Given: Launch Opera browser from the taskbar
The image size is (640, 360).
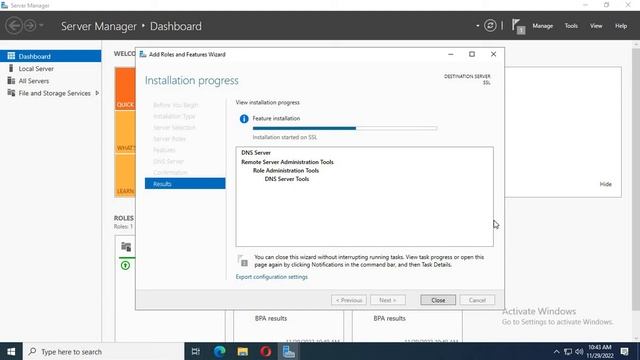Looking at the screenshot, I should [266, 351].
